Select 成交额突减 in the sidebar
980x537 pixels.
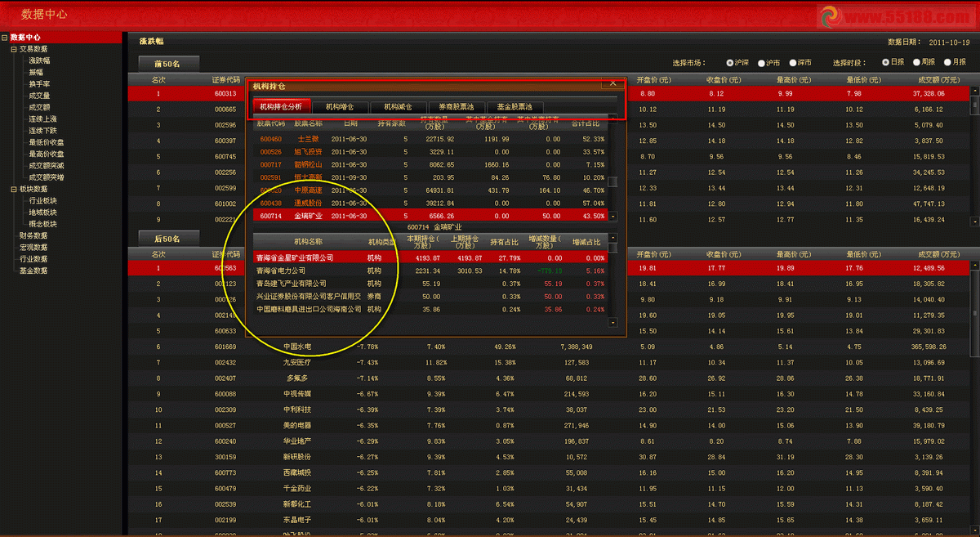pyautogui.click(x=47, y=166)
